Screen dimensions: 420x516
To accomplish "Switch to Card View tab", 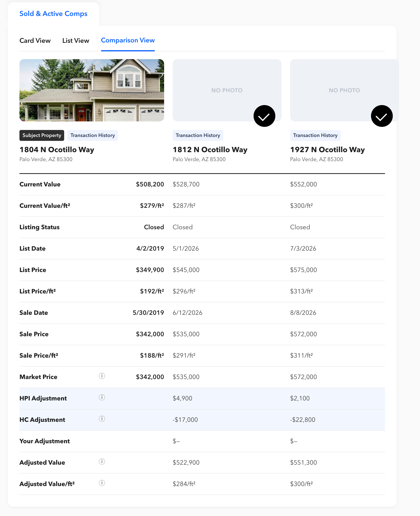I will 35,40.
